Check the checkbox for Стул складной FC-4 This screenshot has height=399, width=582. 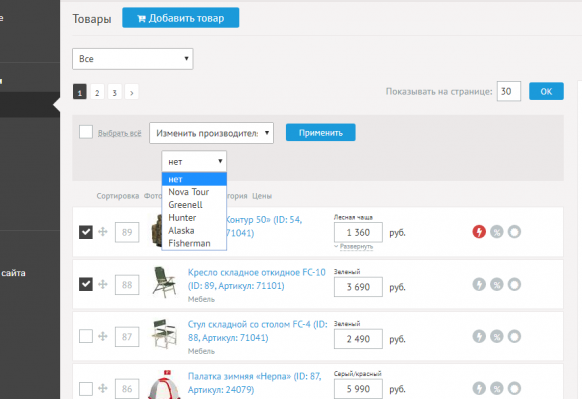click(86, 337)
